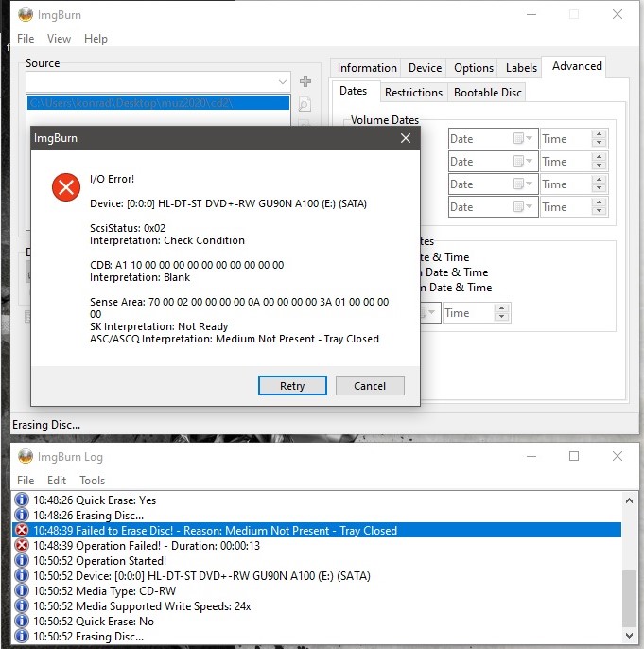This screenshot has height=649, width=644.
Task: Click the red error icon in dialog
Action: click(x=66, y=187)
